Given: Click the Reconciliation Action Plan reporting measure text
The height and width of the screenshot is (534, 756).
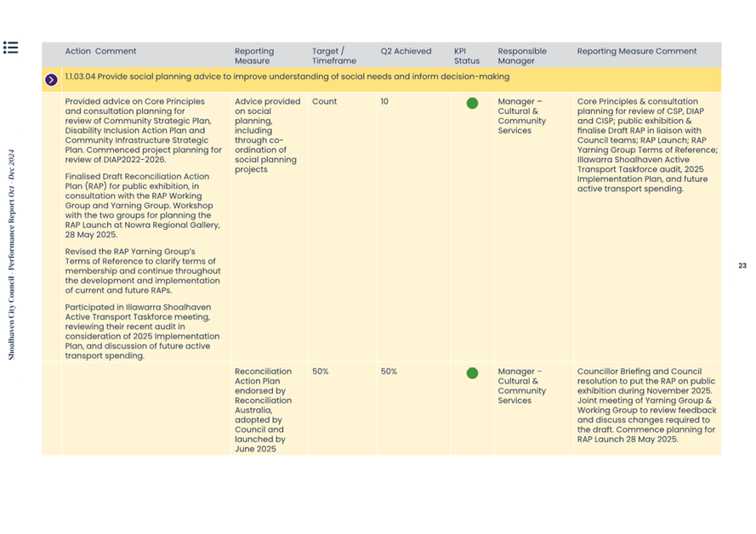Looking at the screenshot, I should pos(263,410).
